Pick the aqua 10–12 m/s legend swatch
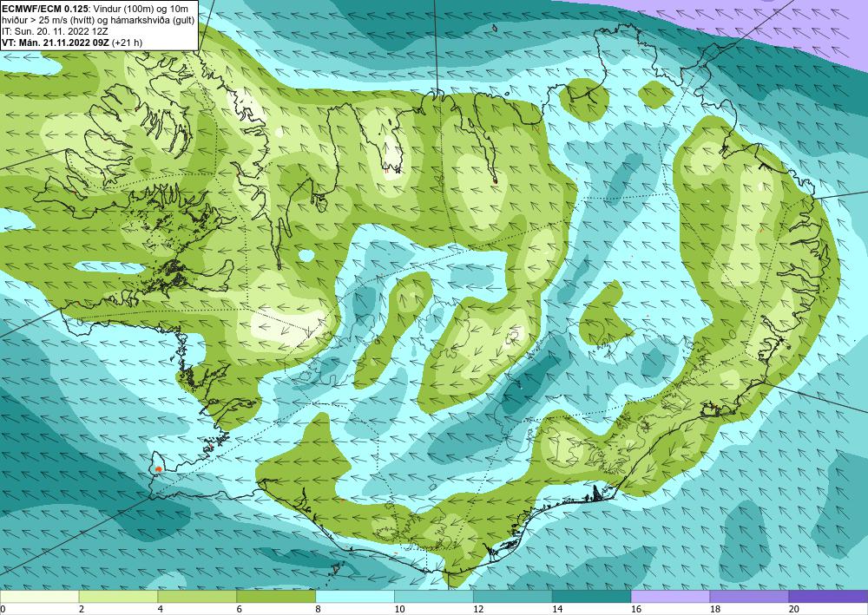 click(x=434, y=596)
